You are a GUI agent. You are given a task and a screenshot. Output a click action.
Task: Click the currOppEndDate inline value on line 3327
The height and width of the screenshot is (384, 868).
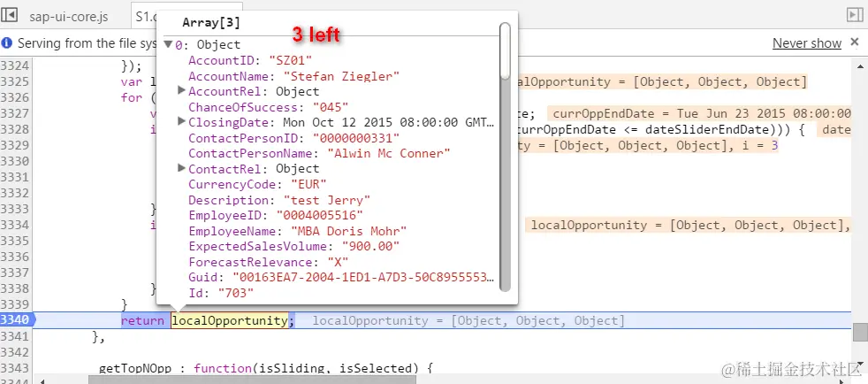pos(700,113)
